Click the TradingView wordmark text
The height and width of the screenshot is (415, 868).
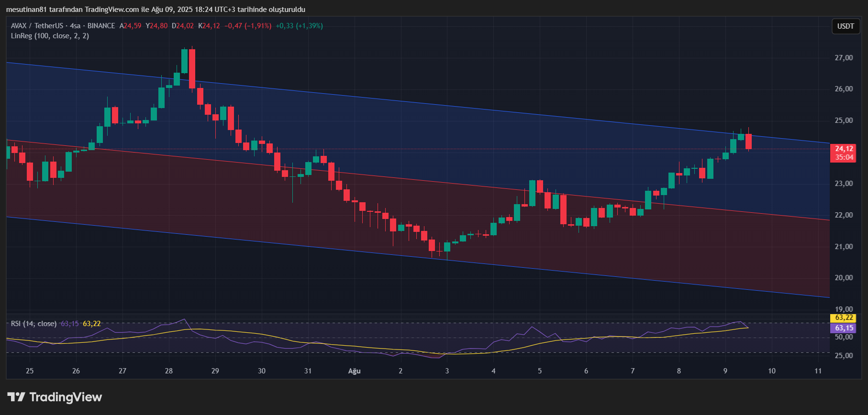(x=66, y=397)
